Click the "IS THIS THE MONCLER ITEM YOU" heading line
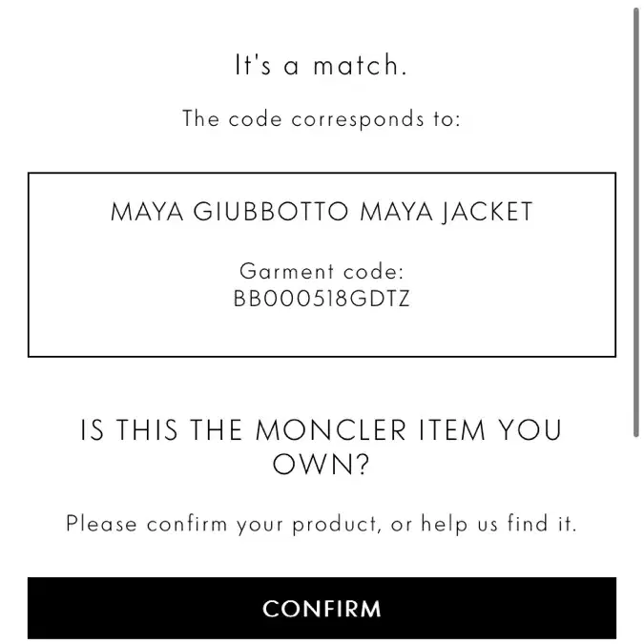The height and width of the screenshot is (644, 644). tap(322, 430)
